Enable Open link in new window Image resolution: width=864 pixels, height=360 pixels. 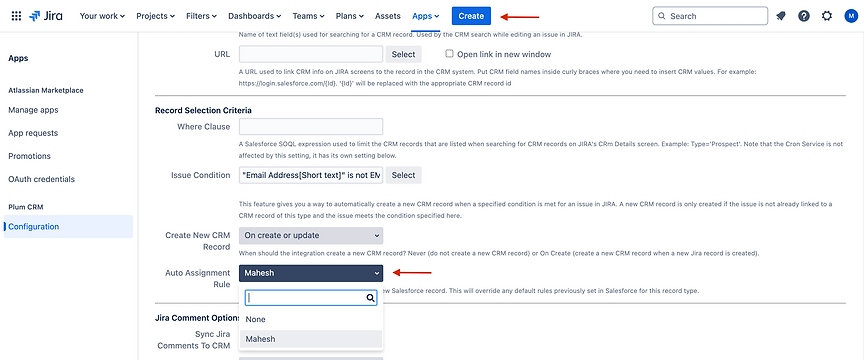pyautogui.click(x=450, y=54)
